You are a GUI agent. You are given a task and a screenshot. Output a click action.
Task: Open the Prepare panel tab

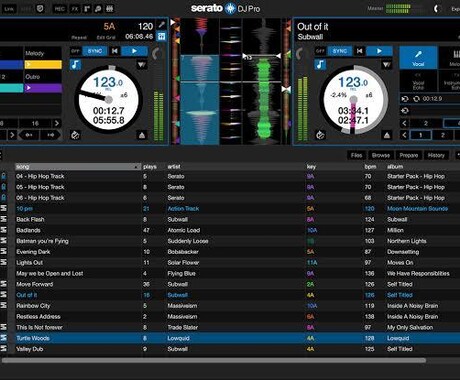click(x=409, y=155)
